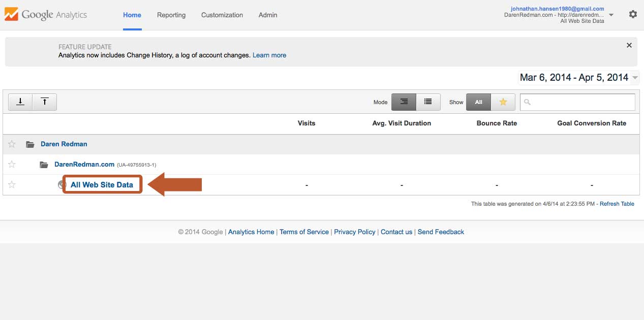Open the All Web Site Data view
This screenshot has width=644, height=320.
(102, 185)
